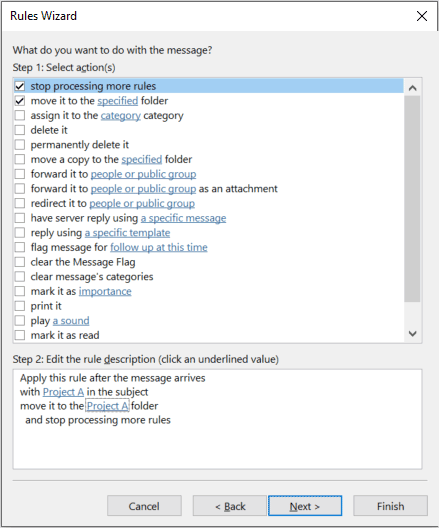Click the a specific template link

[127, 233]
